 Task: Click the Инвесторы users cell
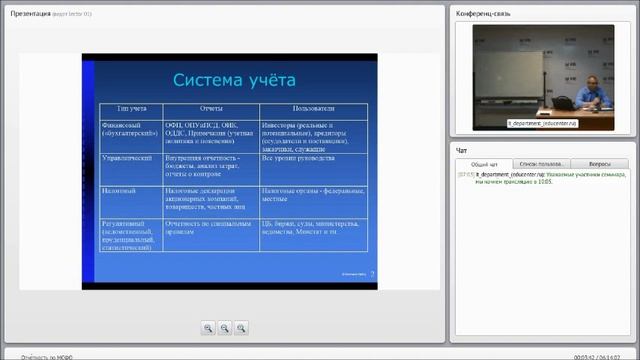[x=313, y=137]
